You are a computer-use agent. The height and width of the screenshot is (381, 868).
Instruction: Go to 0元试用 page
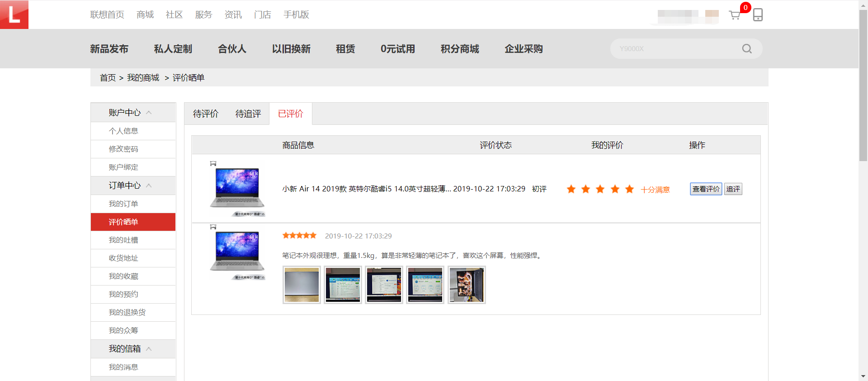tap(398, 49)
